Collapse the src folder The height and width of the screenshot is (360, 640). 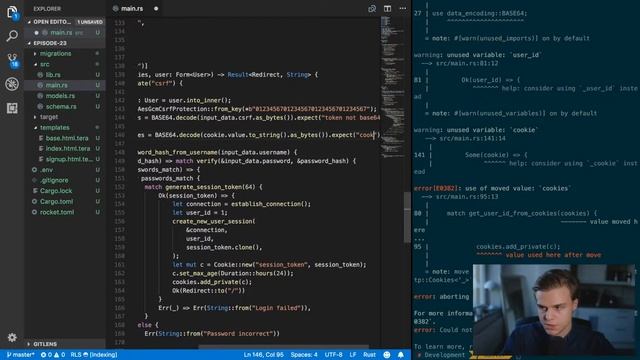tap(44, 64)
